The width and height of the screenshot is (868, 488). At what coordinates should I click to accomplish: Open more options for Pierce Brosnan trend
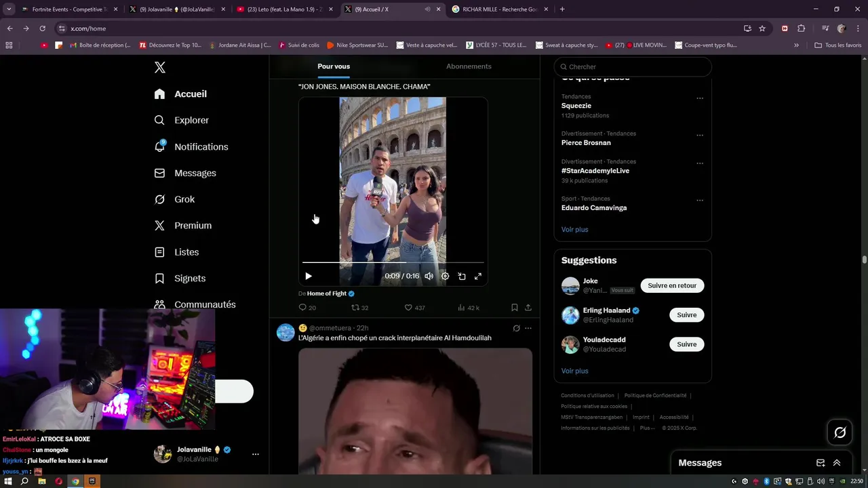[x=700, y=135]
